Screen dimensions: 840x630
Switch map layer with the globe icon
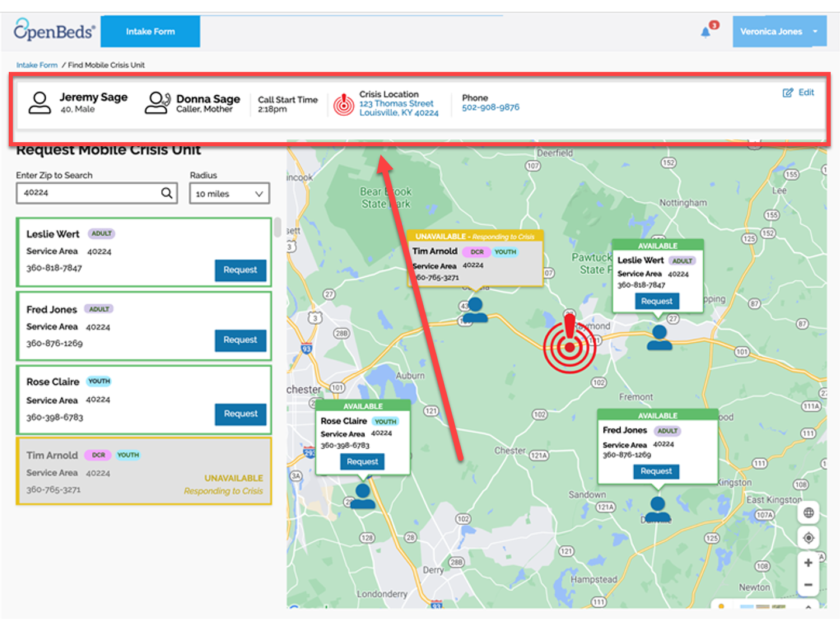[x=808, y=513]
